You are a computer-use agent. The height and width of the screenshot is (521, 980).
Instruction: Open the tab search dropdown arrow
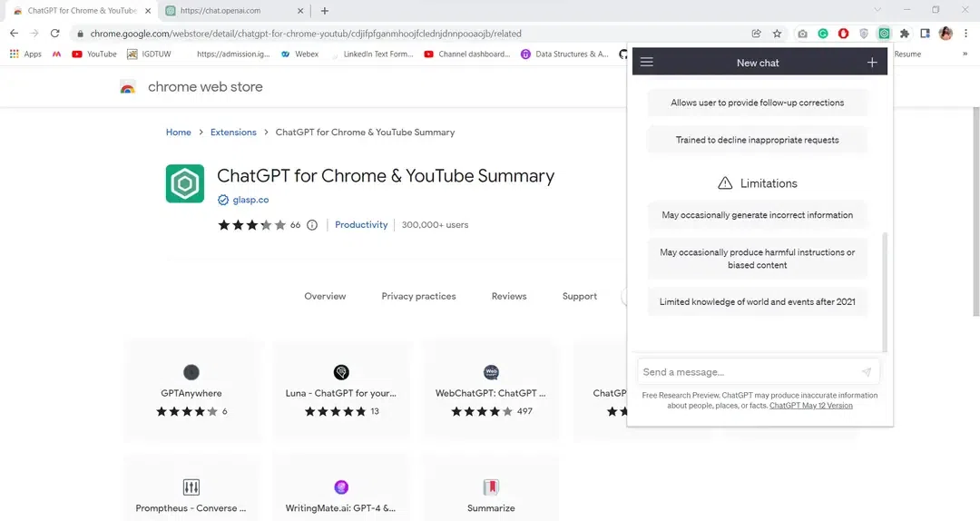tap(877, 10)
